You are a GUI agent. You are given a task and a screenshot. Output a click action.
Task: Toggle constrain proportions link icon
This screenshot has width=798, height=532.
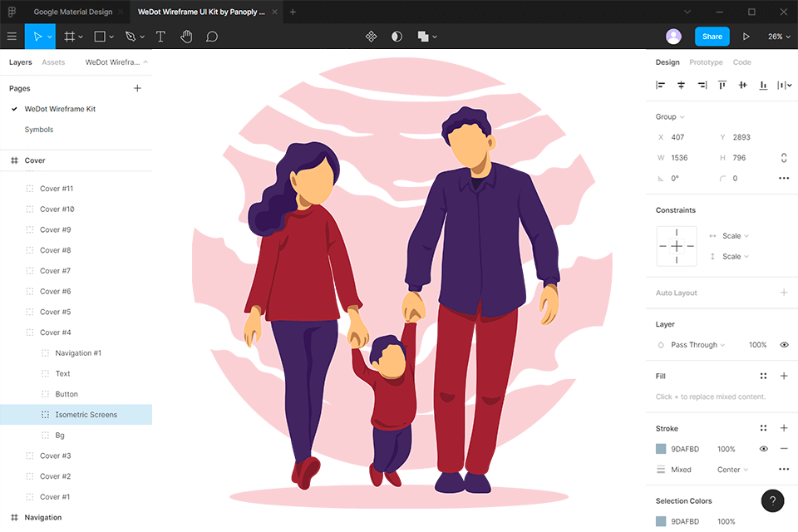point(783,158)
